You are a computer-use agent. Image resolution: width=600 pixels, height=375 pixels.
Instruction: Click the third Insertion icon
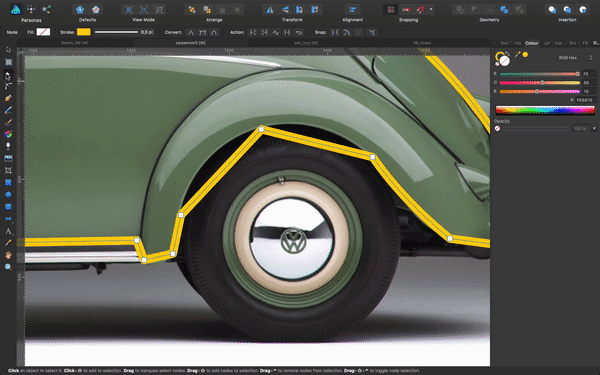click(x=582, y=10)
